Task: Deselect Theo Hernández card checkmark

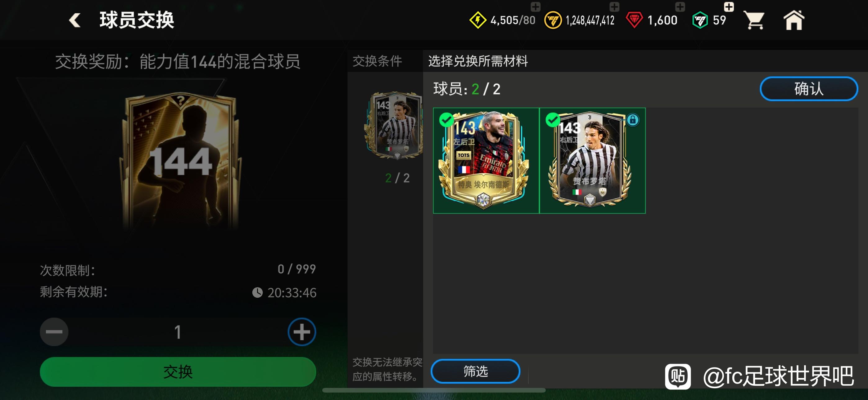Action: tap(446, 119)
